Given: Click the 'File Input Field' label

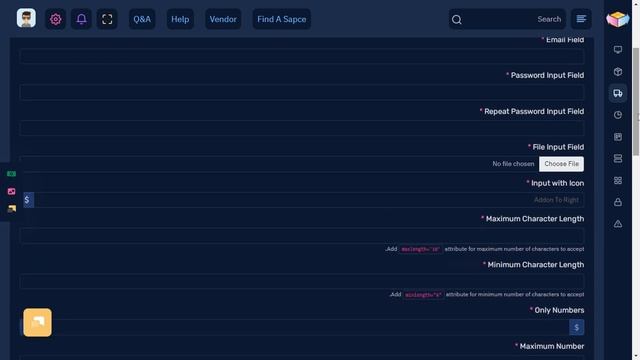Looking at the screenshot, I should (558, 147).
